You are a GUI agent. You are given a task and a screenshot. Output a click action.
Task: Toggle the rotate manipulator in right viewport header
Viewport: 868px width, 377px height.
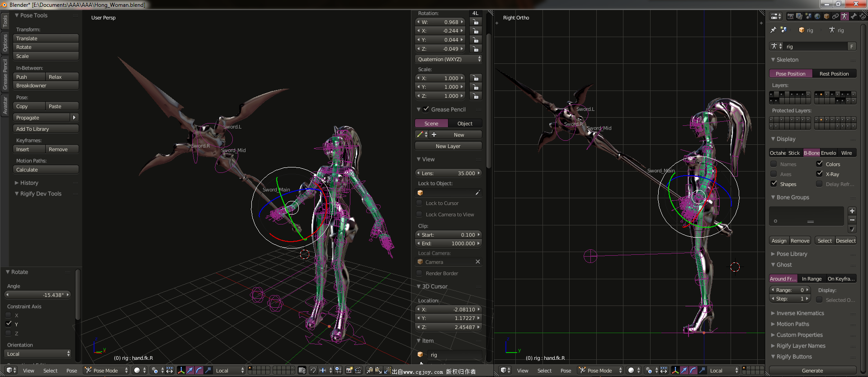click(693, 370)
